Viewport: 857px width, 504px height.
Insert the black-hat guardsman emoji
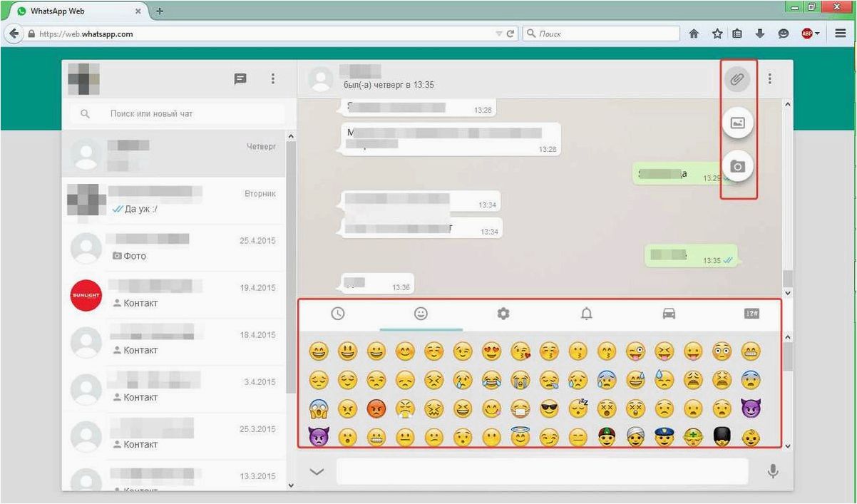(x=722, y=436)
